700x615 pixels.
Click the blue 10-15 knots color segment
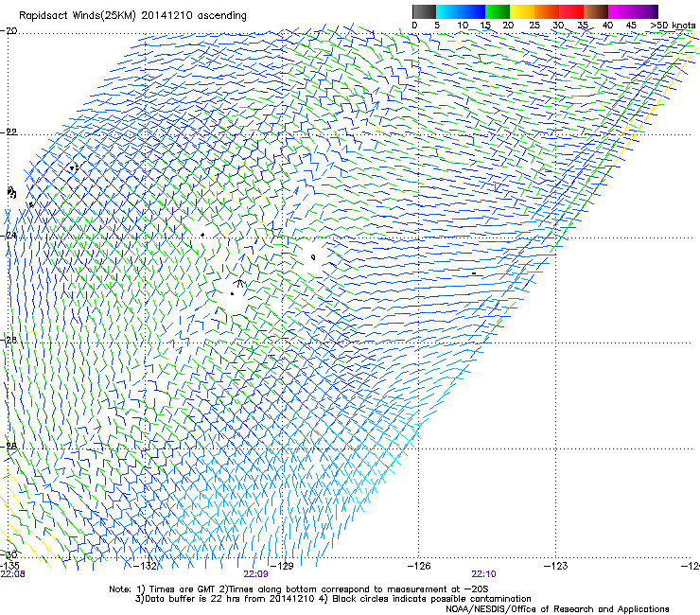473,11
